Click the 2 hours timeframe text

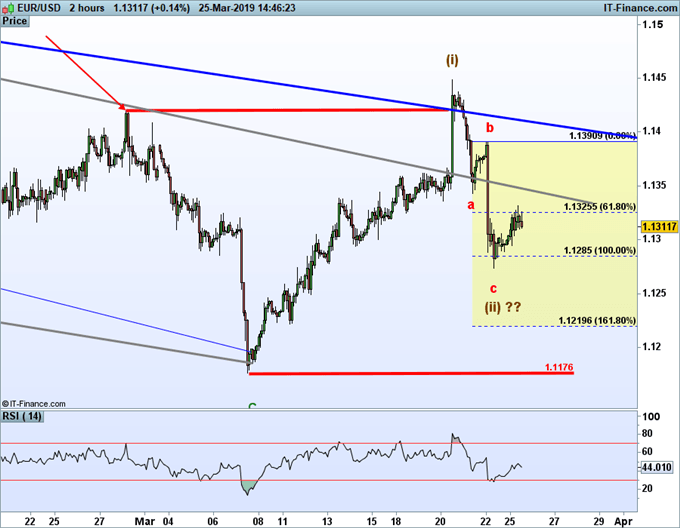click(x=87, y=8)
